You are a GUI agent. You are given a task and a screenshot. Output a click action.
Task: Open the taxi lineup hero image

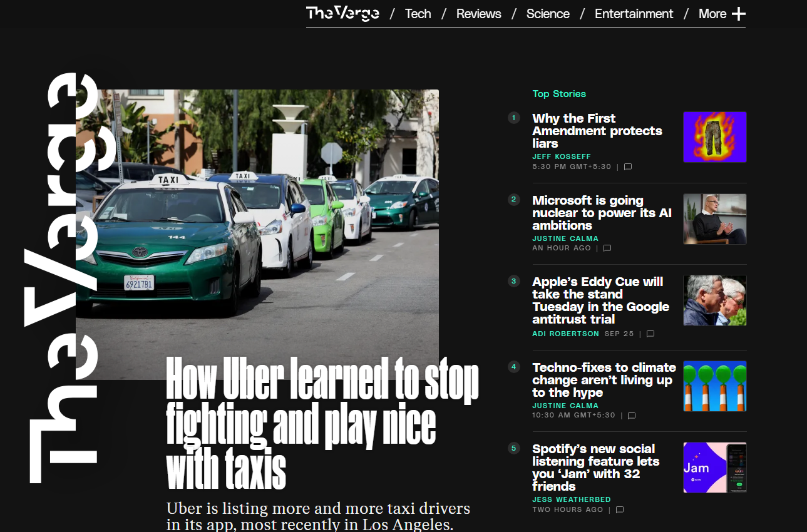(257, 234)
